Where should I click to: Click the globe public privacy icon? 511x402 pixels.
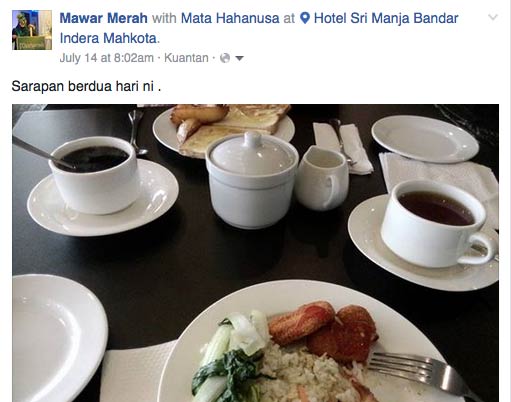225,58
